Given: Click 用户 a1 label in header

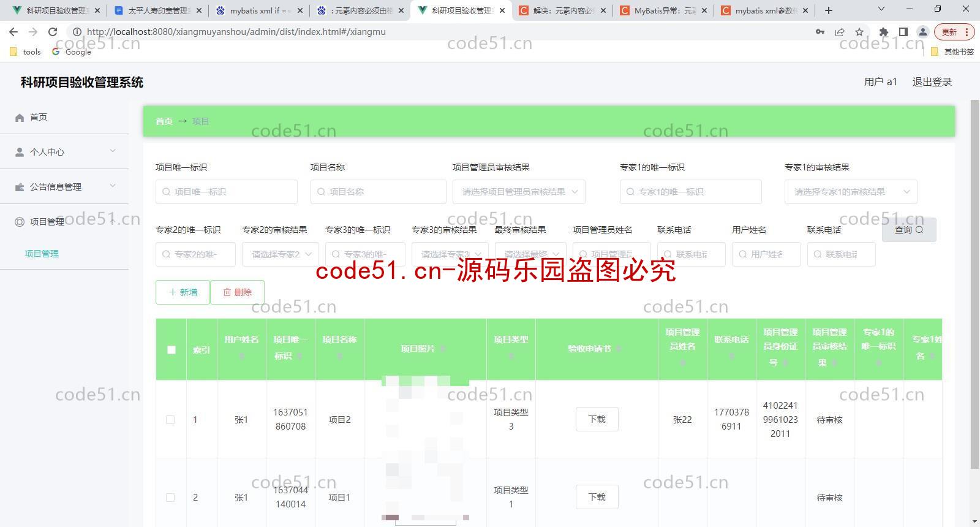Looking at the screenshot, I should (880, 82).
